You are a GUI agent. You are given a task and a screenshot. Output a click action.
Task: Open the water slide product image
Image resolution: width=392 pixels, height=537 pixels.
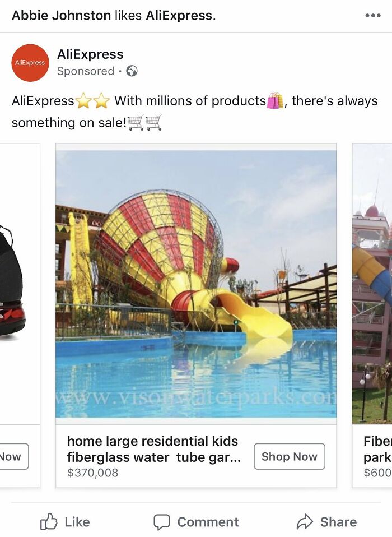point(196,284)
